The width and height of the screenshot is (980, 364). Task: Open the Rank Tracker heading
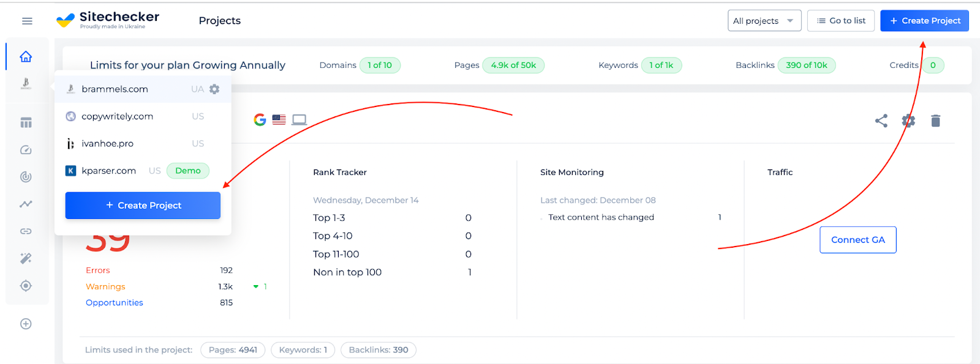coord(340,173)
